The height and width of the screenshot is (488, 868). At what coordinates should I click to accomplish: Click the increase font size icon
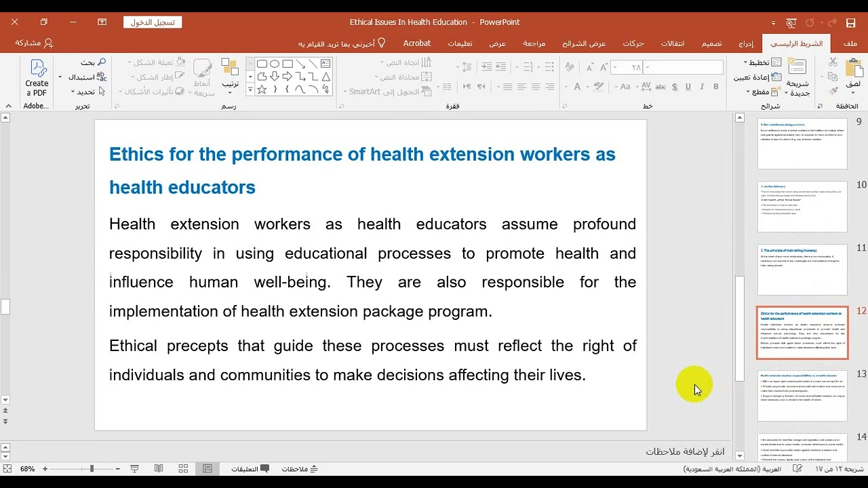604,68
